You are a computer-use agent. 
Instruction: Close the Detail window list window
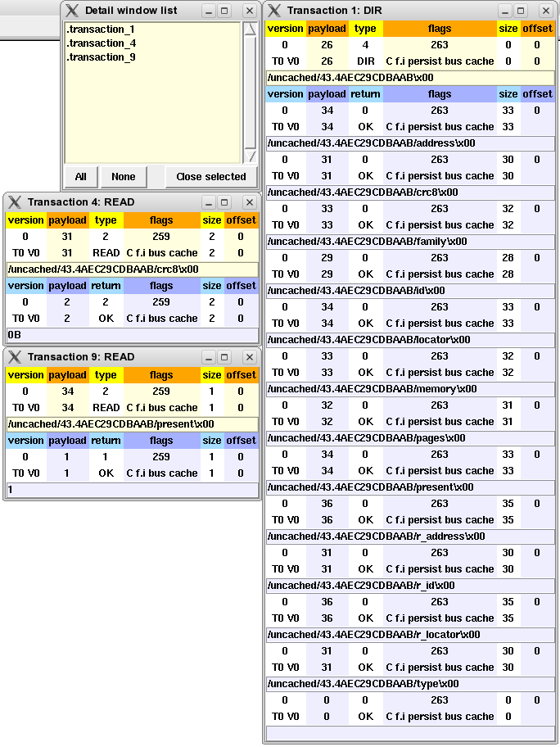[x=250, y=11]
